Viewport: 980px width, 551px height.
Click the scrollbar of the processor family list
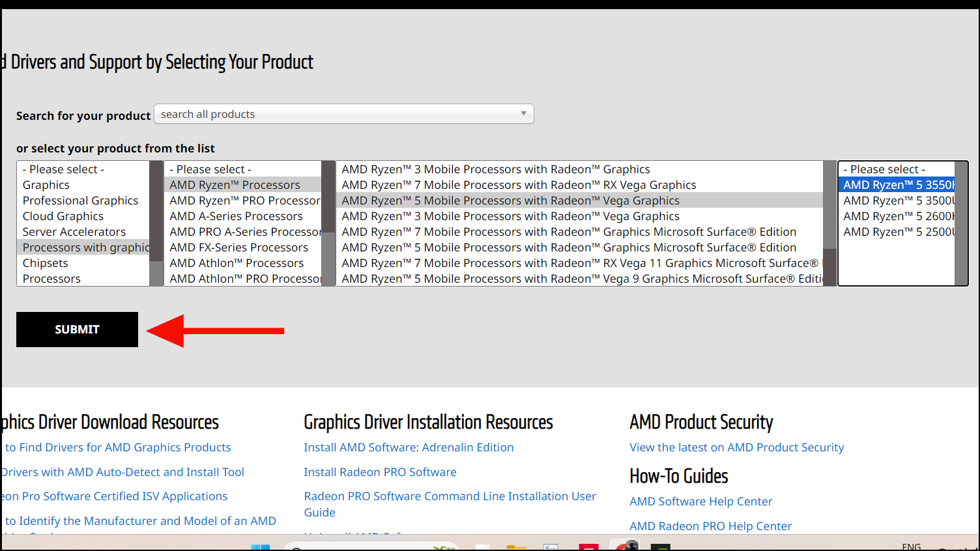tap(328, 223)
